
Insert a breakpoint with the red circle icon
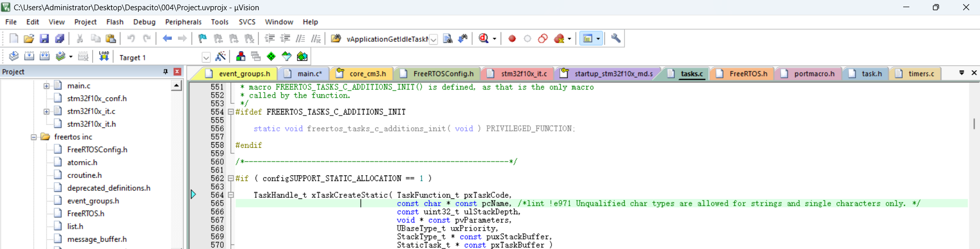coord(512,38)
